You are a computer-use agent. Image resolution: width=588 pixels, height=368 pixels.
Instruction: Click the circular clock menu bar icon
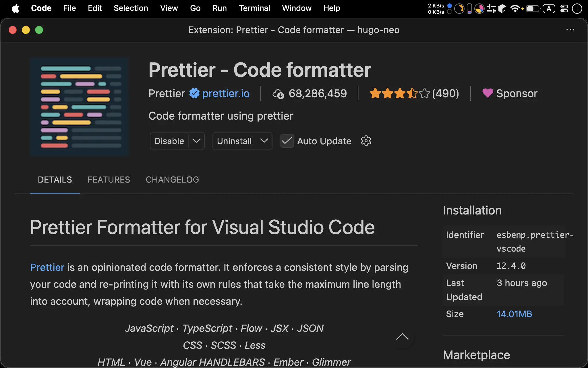(577, 9)
